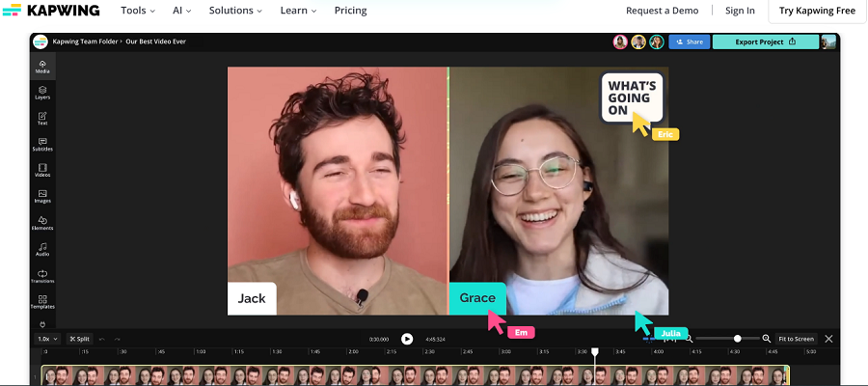Image resolution: width=868 pixels, height=386 pixels.
Task: Open the Audio panel icon
Action: click(x=42, y=250)
